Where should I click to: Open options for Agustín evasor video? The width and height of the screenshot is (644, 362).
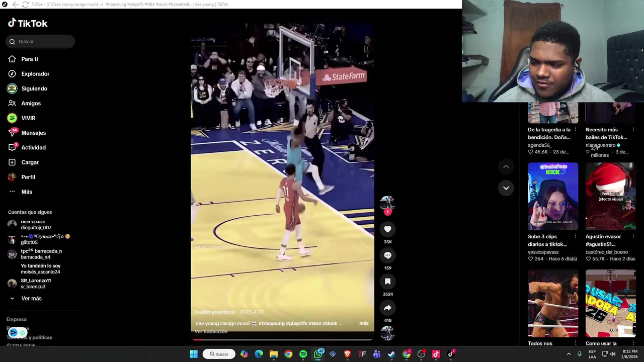click(x=633, y=237)
